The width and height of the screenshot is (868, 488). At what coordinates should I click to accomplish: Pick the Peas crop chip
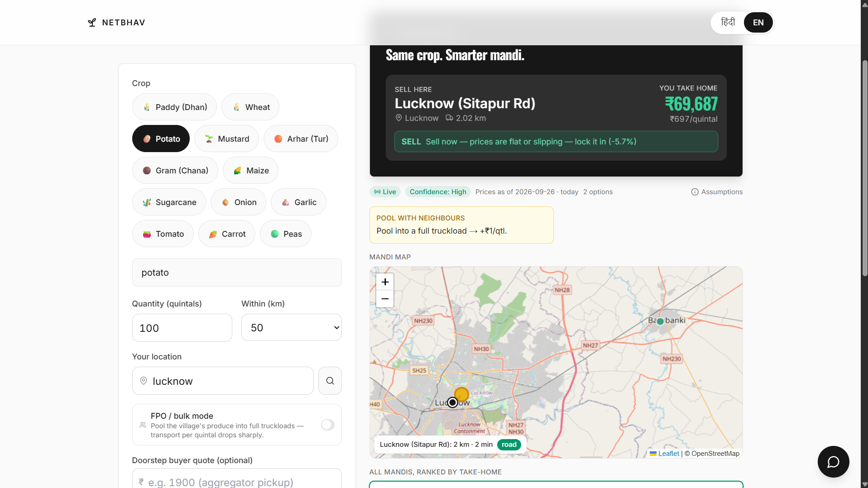pos(286,234)
